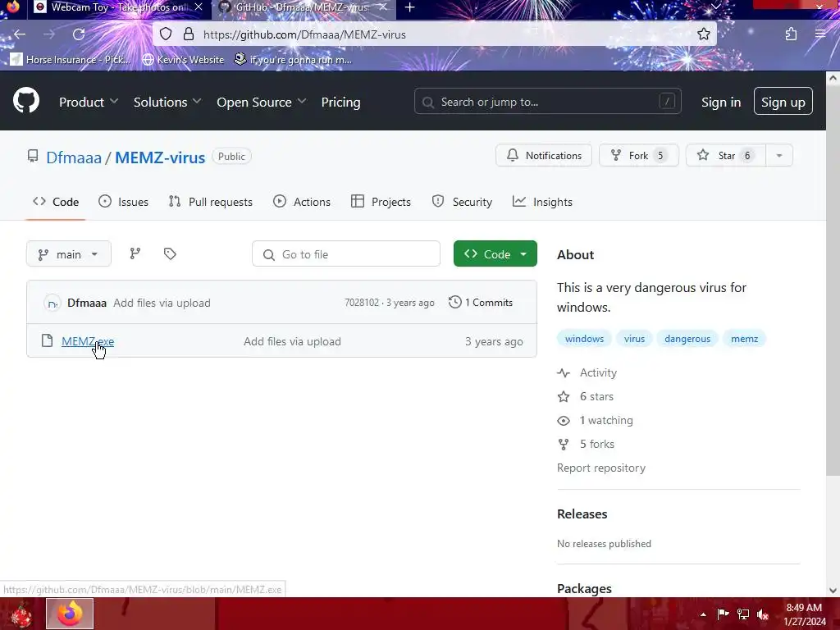Open the Pull requests tab
This screenshot has width=840, height=630.
tap(211, 202)
